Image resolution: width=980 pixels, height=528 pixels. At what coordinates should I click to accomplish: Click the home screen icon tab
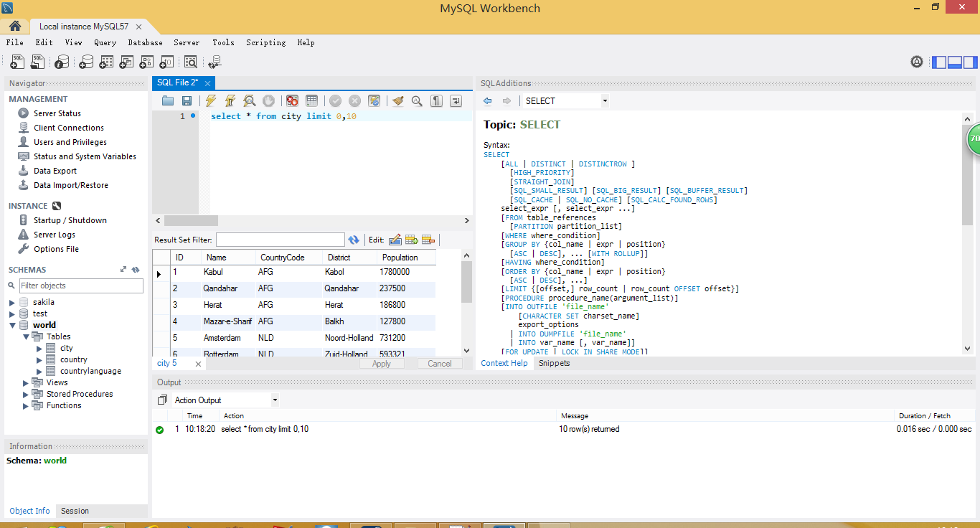(x=15, y=27)
